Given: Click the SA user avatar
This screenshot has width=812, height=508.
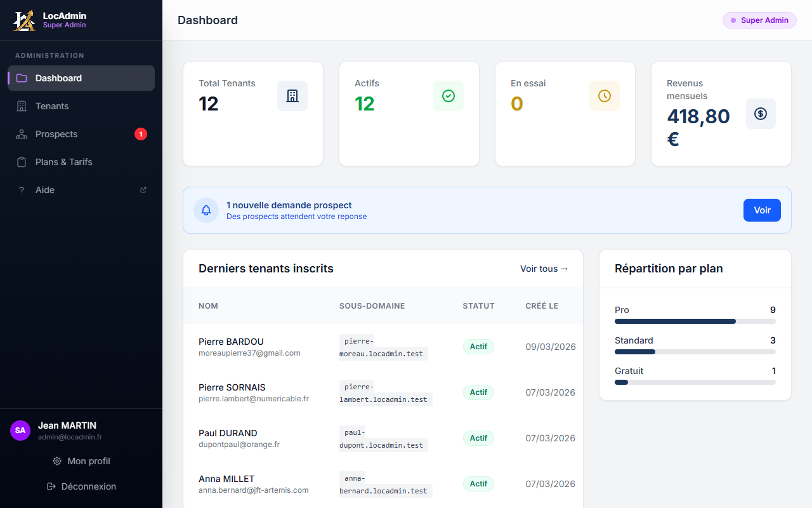Looking at the screenshot, I should pos(20,431).
